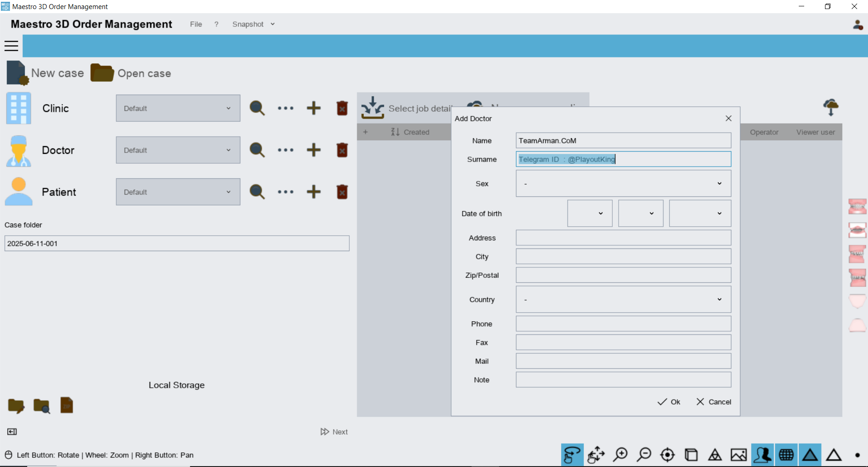This screenshot has width=868, height=467.
Task: Confirm Add Doctor with Ok
Action: point(669,402)
